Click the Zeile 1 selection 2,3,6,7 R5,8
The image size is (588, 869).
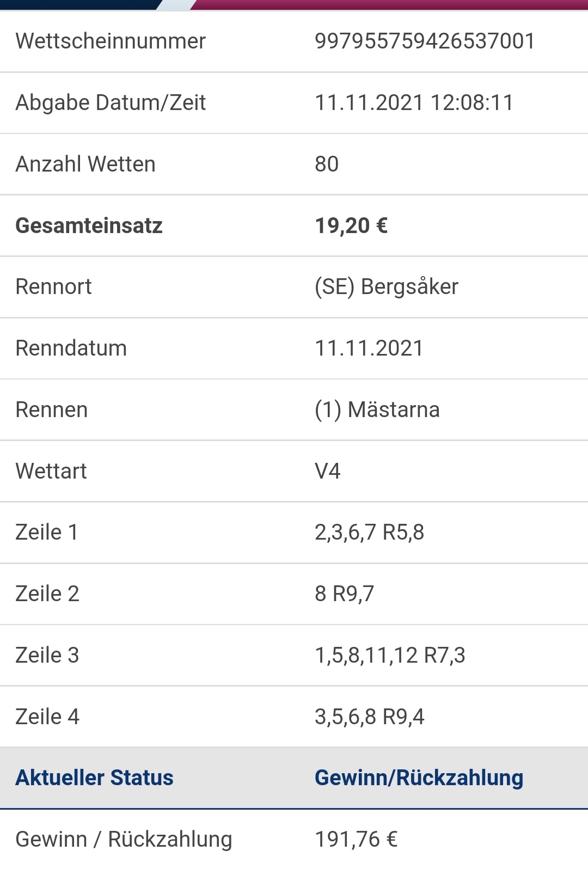coord(370,533)
